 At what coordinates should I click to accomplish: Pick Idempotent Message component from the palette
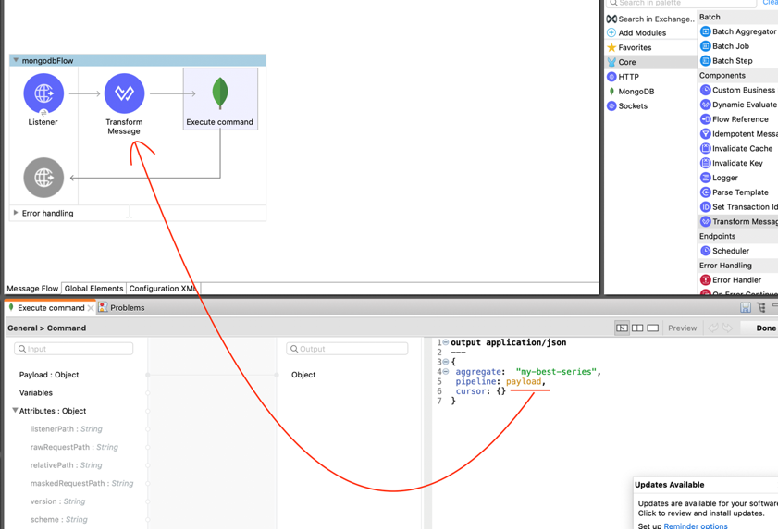point(738,134)
